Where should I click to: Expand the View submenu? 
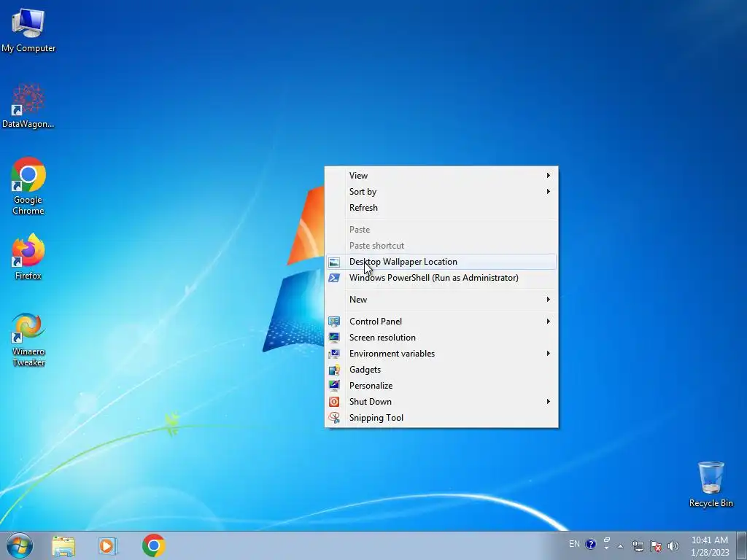(441, 176)
